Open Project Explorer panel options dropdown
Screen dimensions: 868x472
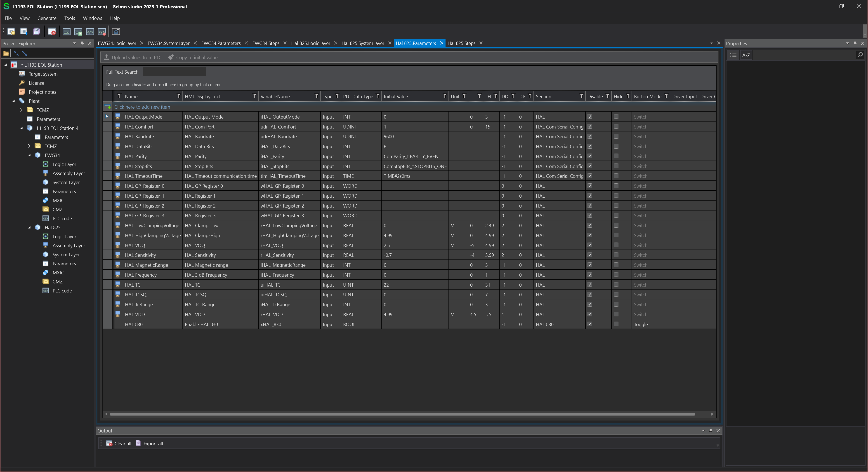pos(74,43)
